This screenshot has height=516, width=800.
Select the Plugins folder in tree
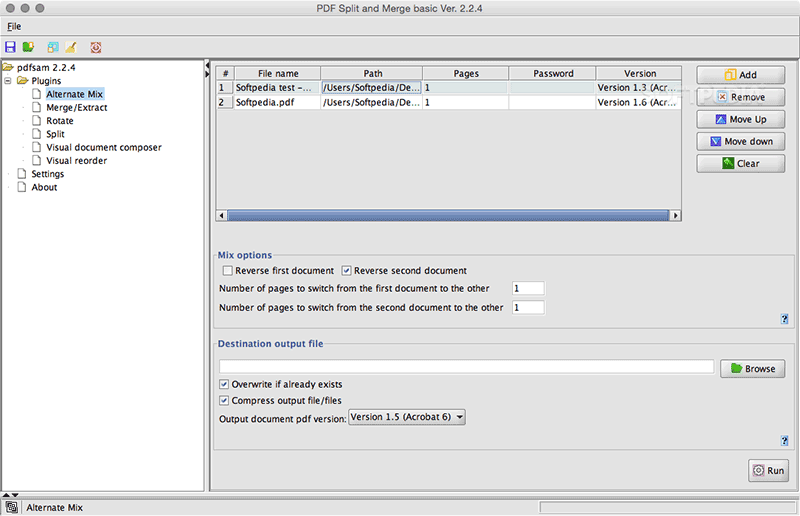[46, 81]
